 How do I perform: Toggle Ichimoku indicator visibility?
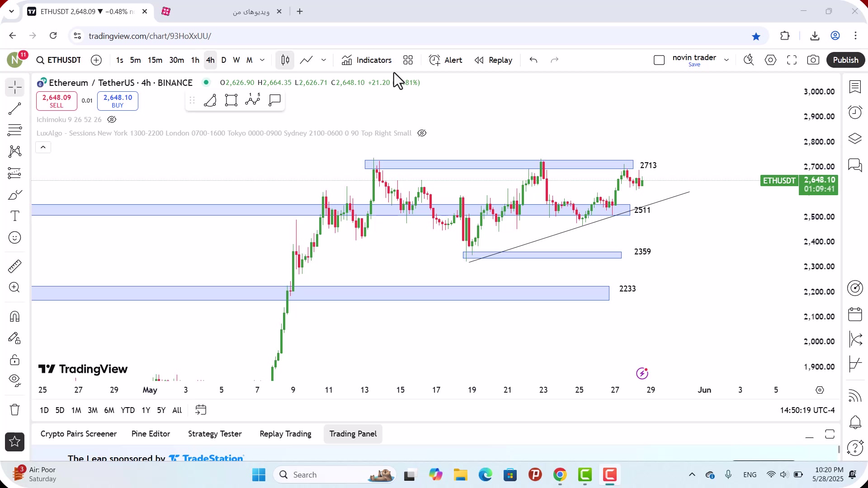click(112, 120)
